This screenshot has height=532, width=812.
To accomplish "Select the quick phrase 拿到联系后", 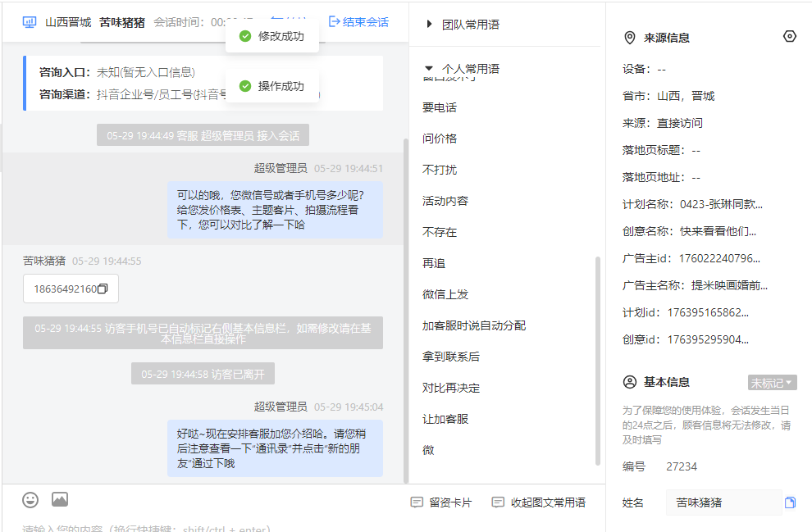I will (451, 357).
